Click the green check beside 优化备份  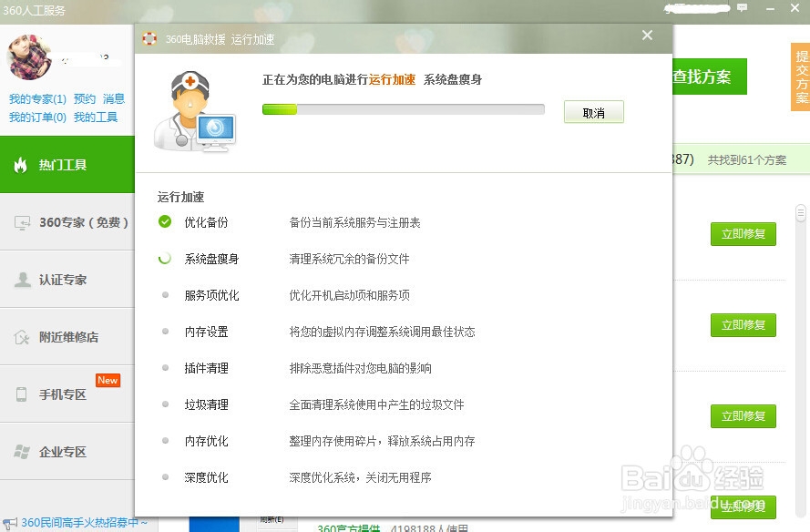166,220
